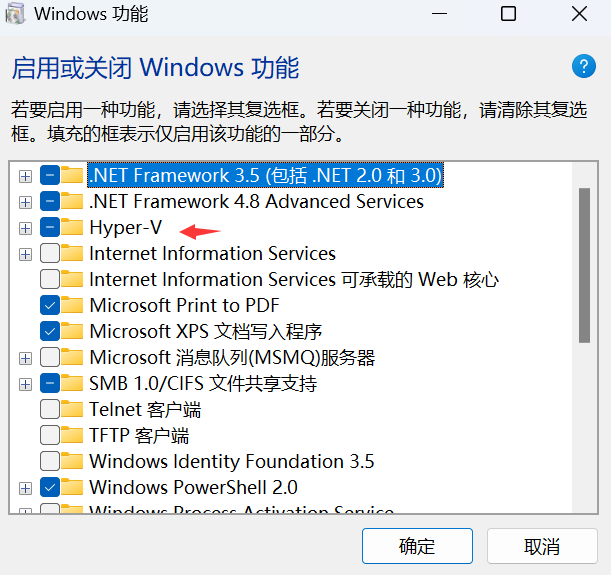Click the Internet Information Services folder icon
Image resolution: width=611 pixels, height=575 pixels.
[x=72, y=253]
